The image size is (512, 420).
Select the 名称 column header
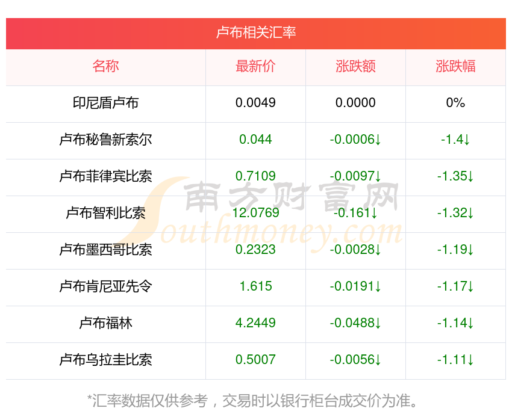pos(105,66)
